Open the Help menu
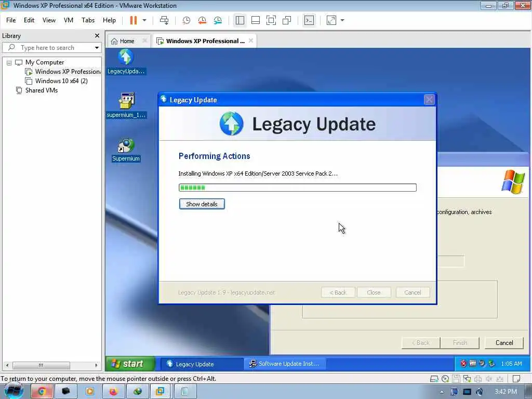 [x=109, y=20]
